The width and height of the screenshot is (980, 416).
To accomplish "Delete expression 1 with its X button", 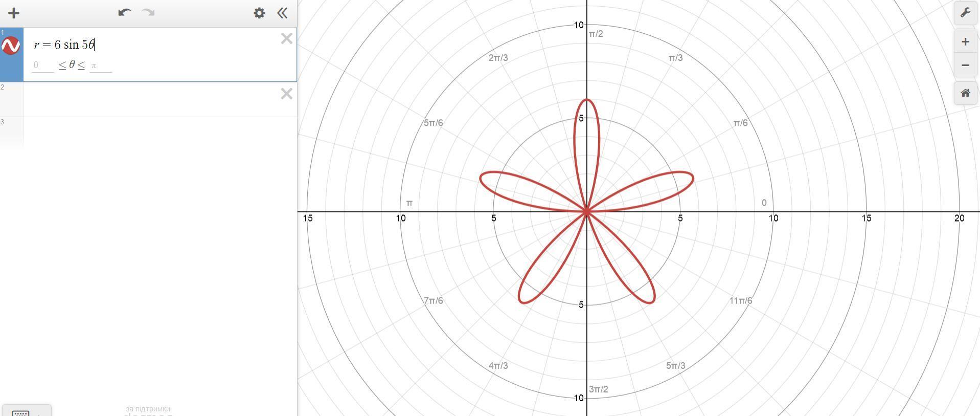I will click(x=286, y=38).
